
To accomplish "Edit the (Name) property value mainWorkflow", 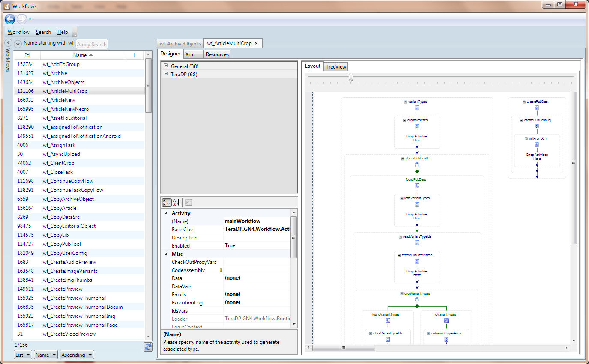I will point(257,221).
